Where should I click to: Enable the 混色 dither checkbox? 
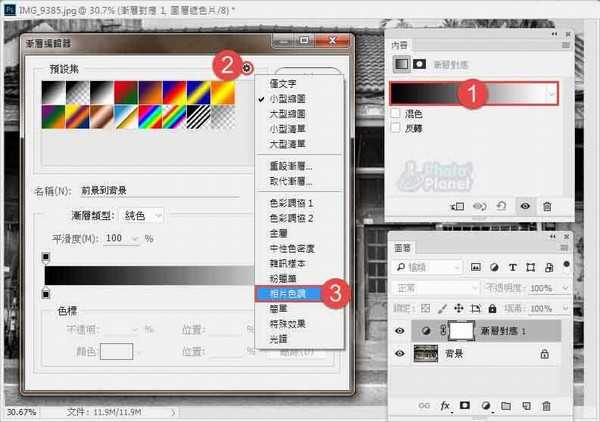396,115
